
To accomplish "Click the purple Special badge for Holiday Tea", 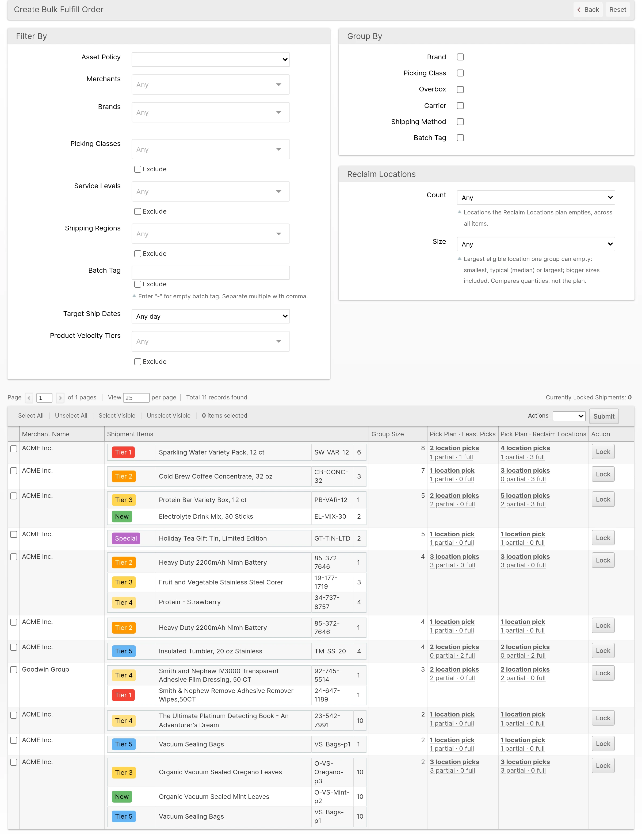I will click(126, 538).
